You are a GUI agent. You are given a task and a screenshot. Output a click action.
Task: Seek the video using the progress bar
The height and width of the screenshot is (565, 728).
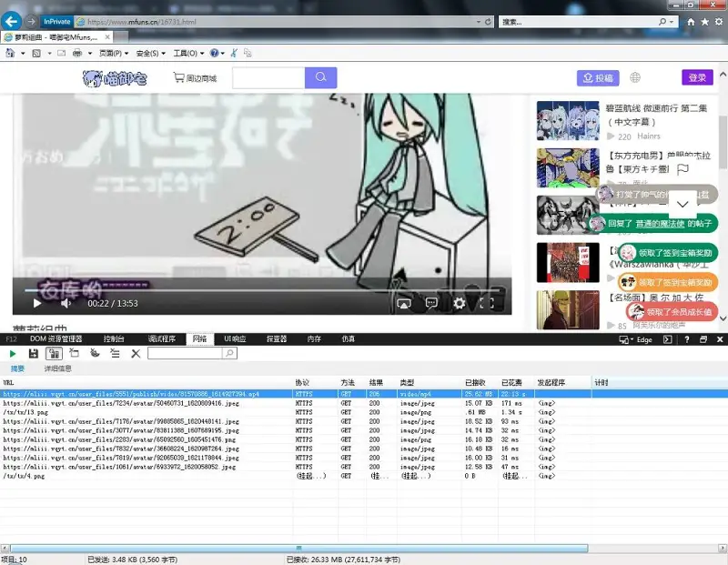263,290
